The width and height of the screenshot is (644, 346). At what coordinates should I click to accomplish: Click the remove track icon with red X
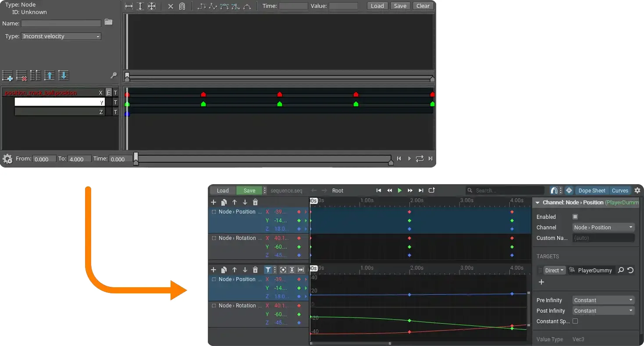tap(21, 75)
